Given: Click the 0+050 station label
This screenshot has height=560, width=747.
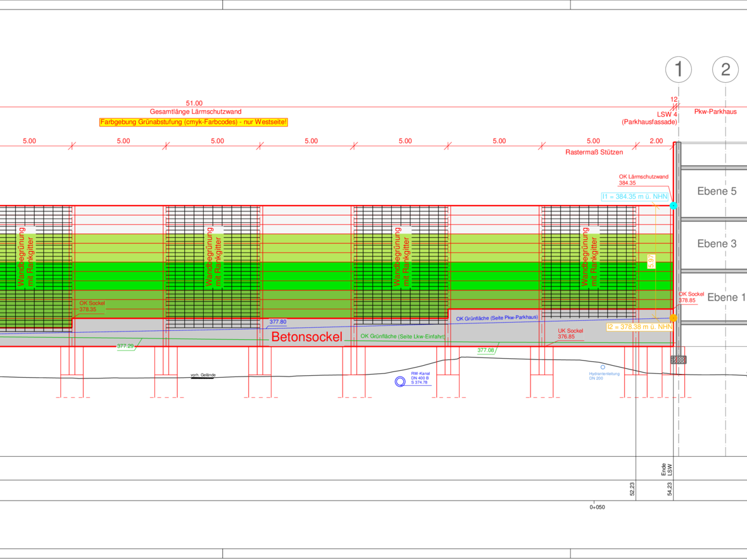Looking at the screenshot, I should pos(597,507).
